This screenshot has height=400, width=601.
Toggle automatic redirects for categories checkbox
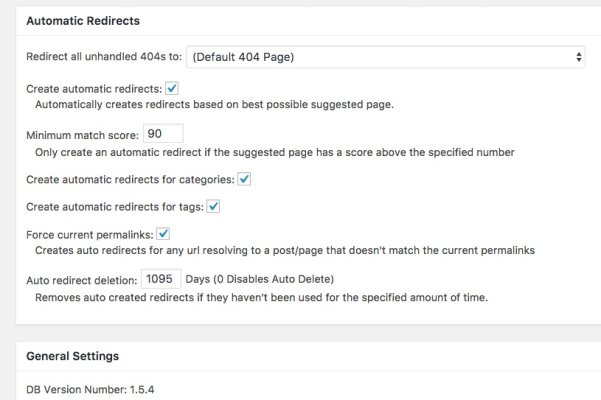[244, 179]
